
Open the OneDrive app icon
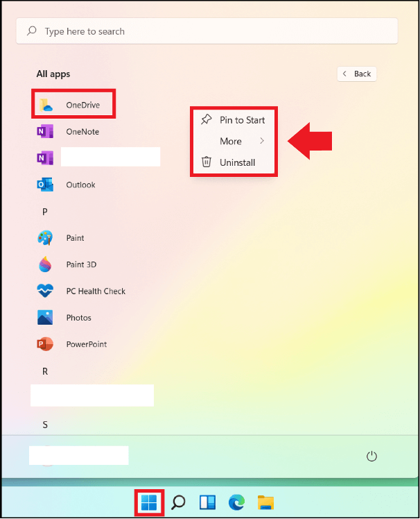(x=46, y=105)
